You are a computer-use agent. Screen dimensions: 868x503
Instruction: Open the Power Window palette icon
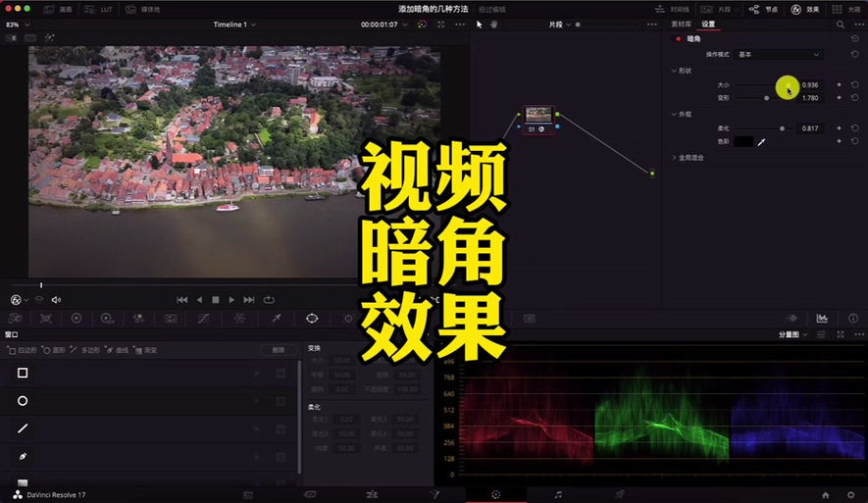[x=312, y=319]
